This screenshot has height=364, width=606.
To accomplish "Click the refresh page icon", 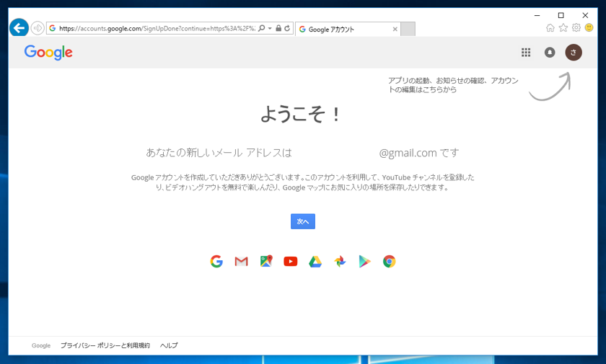I will pyautogui.click(x=287, y=28).
